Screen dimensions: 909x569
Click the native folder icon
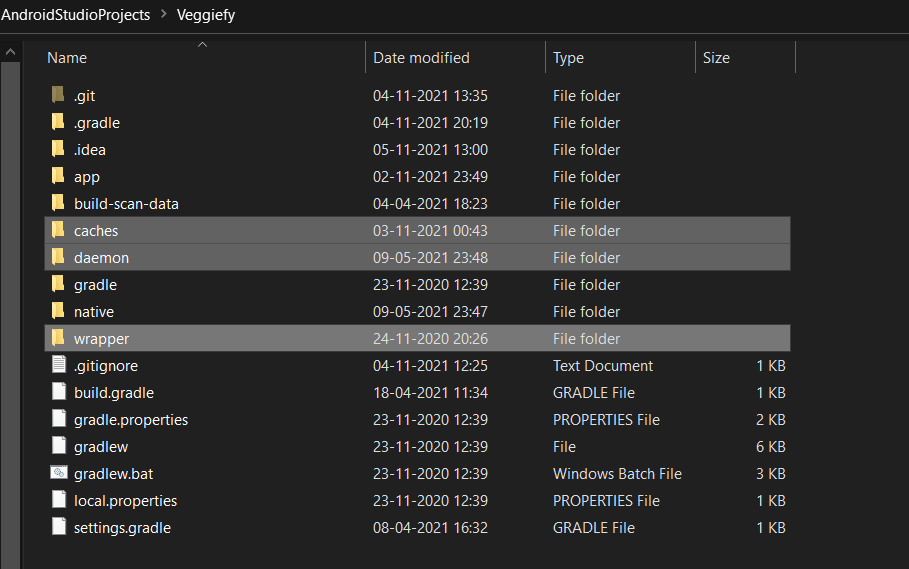[58, 311]
